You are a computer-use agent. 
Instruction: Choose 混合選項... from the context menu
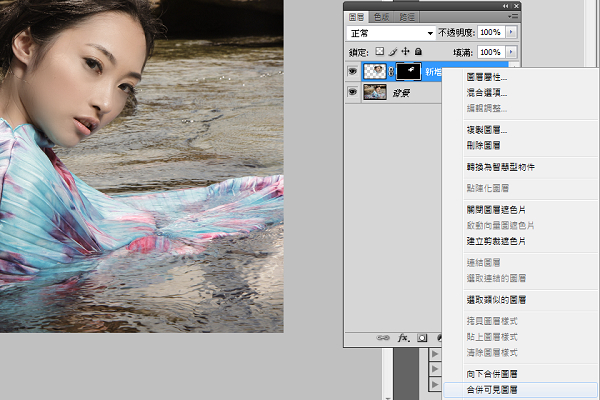click(487, 93)
